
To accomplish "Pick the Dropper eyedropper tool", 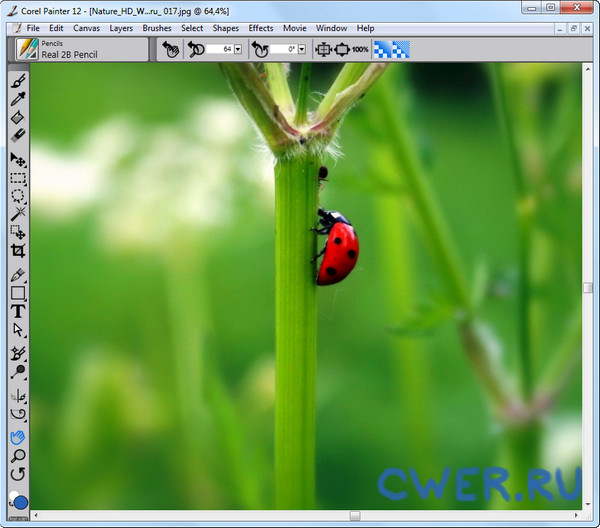I will tap(18, 99).
